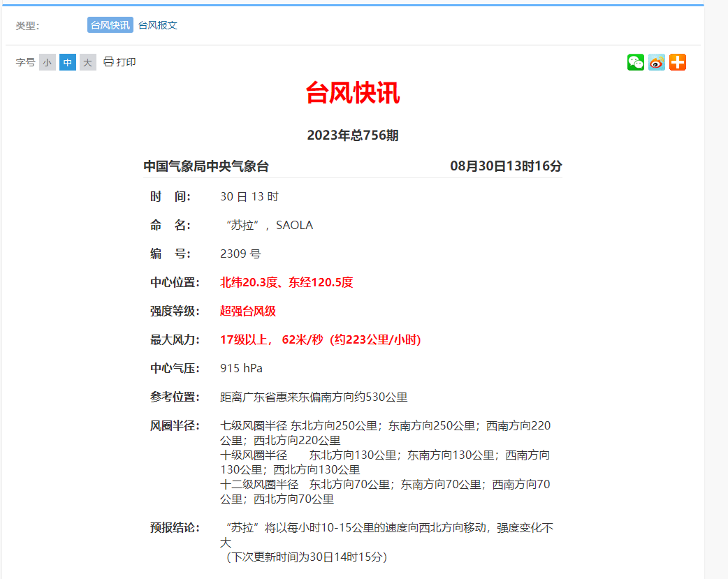728x579 pixels.
Task: Click the 915 hPa central pressure value
Action: click(241, 368)
